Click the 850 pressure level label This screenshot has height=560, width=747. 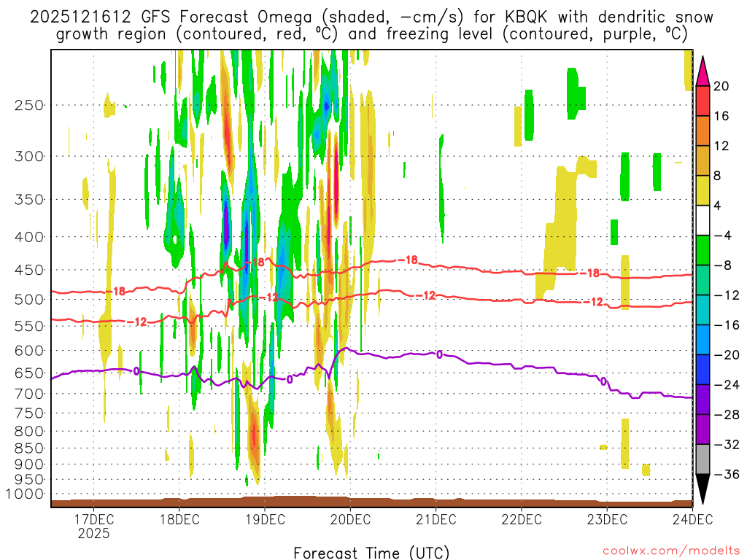(29, 448)
